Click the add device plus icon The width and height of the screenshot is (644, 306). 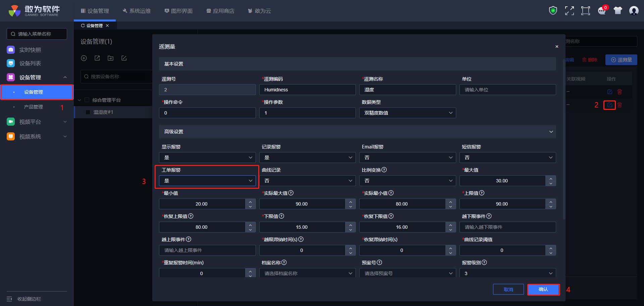tap(84, 58)
